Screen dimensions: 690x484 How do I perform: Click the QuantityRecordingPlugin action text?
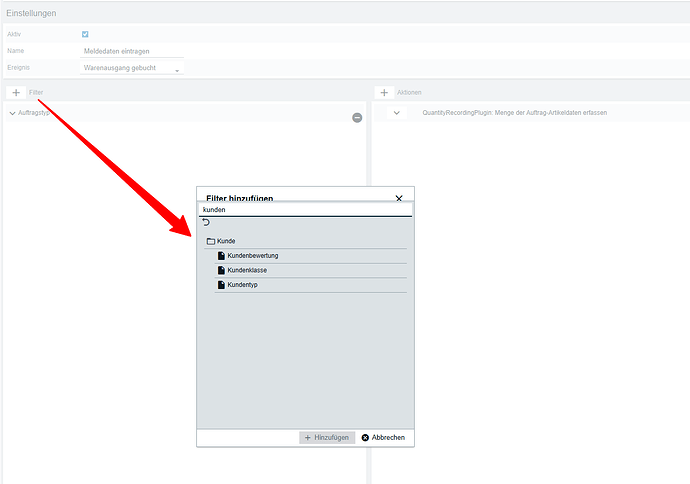pyautogui.click(x=514, y=113)
